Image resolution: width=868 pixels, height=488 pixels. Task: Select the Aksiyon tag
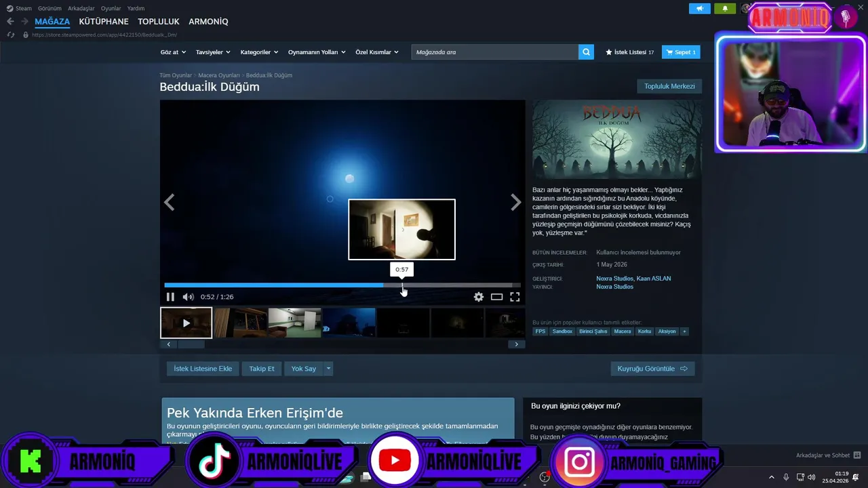[667, 331]
